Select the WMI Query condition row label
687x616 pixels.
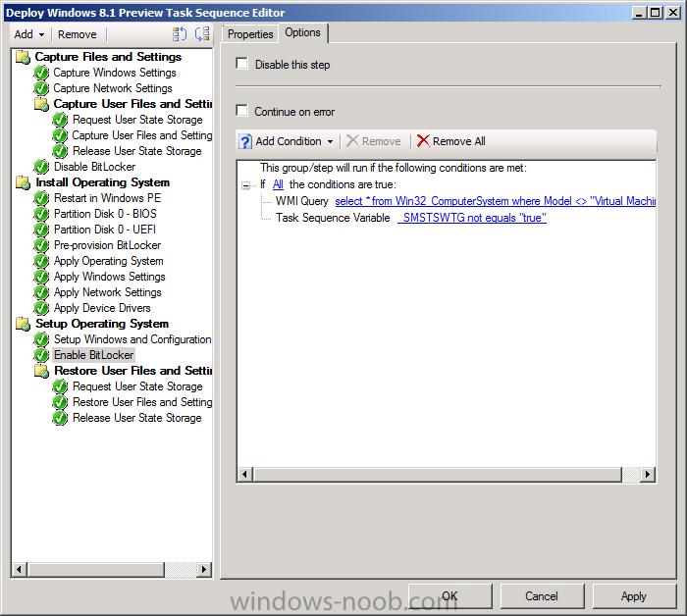(x=302, y=201)
